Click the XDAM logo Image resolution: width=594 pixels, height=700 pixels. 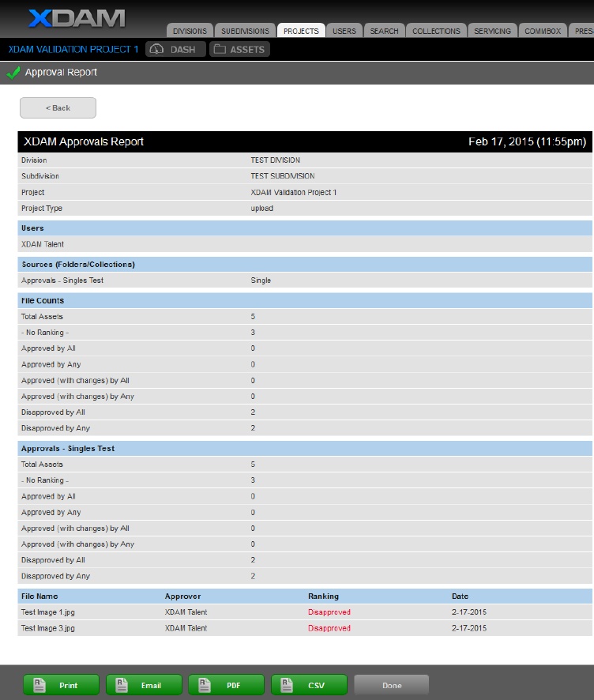pyautogui.click(x=76, y=18)
